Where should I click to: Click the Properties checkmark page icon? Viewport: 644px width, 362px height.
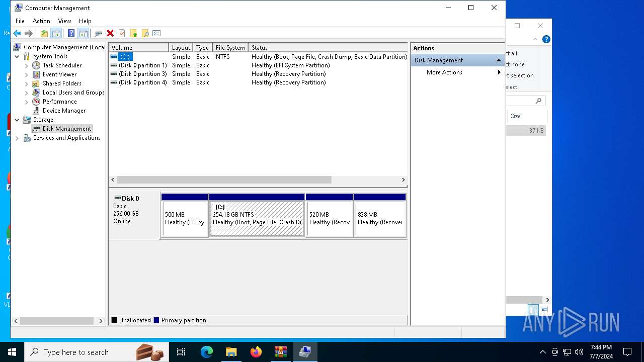click(x=122, y=33)
